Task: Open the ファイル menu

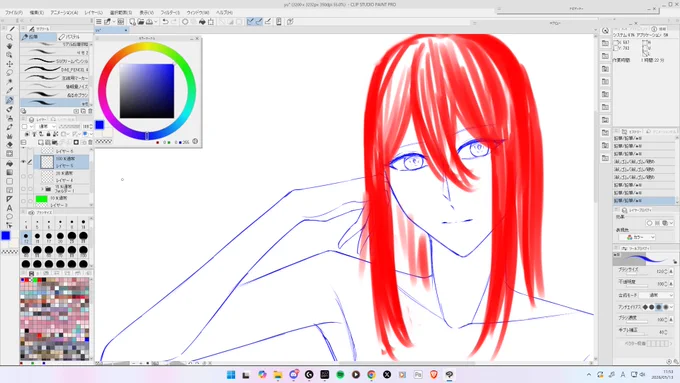Action: 13,13
